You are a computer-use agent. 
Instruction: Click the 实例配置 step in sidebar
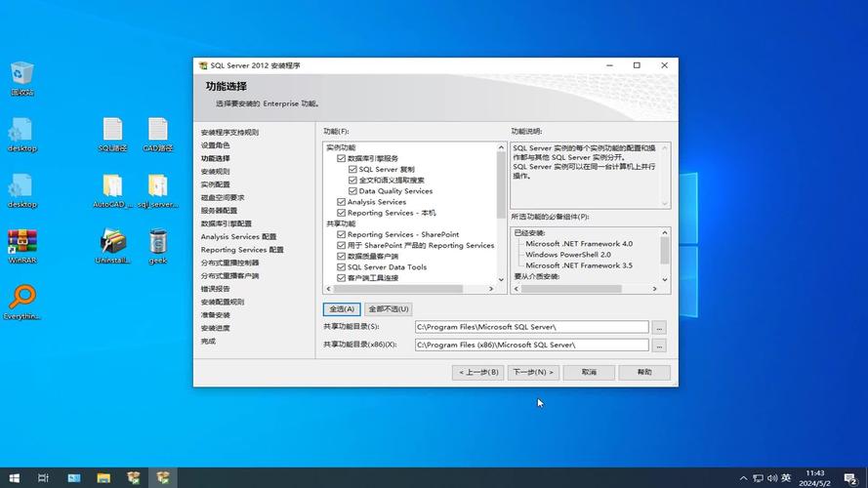pos(216,184)
